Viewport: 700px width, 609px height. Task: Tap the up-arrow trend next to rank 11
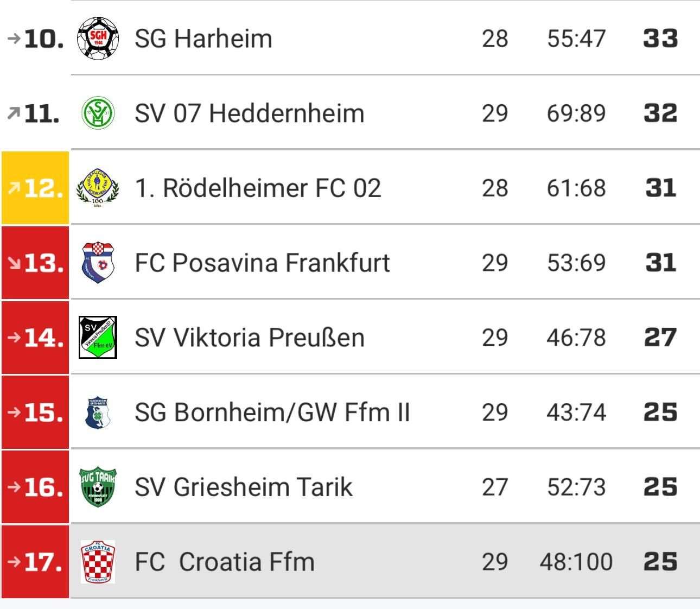click(x=15, y=113)
